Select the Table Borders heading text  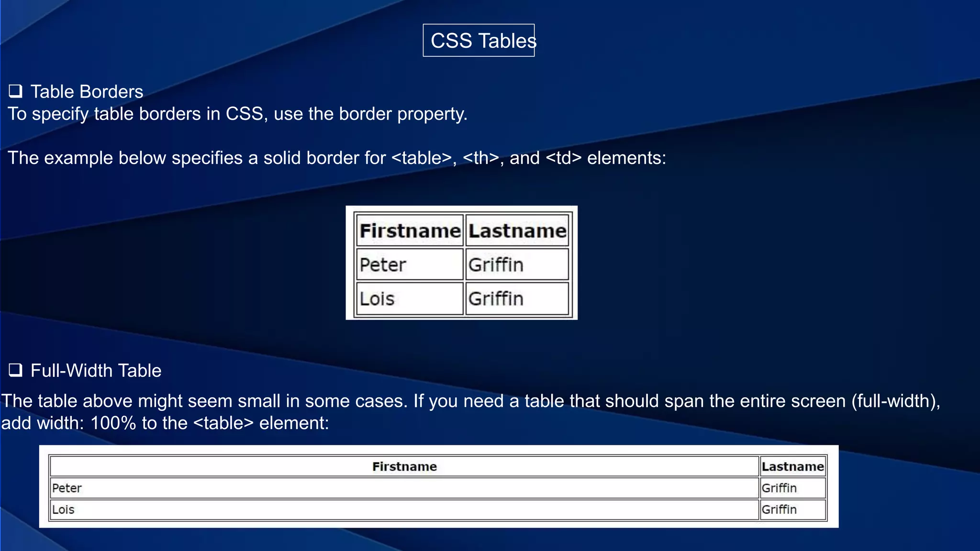click(x=87, y=91)
